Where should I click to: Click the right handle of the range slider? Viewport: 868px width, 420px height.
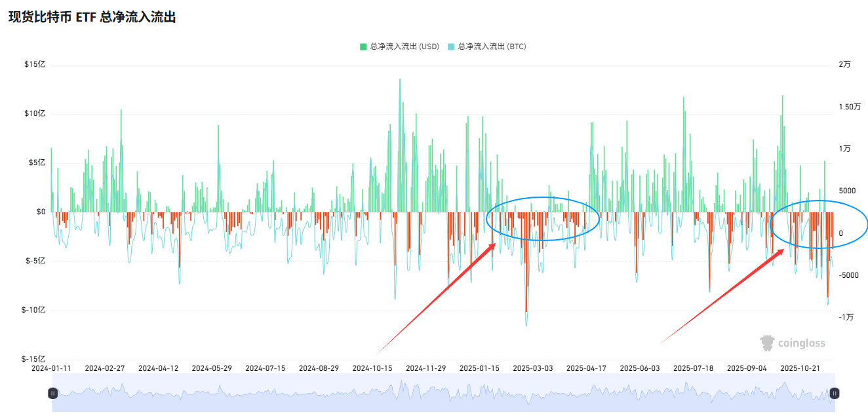(834, 393)
